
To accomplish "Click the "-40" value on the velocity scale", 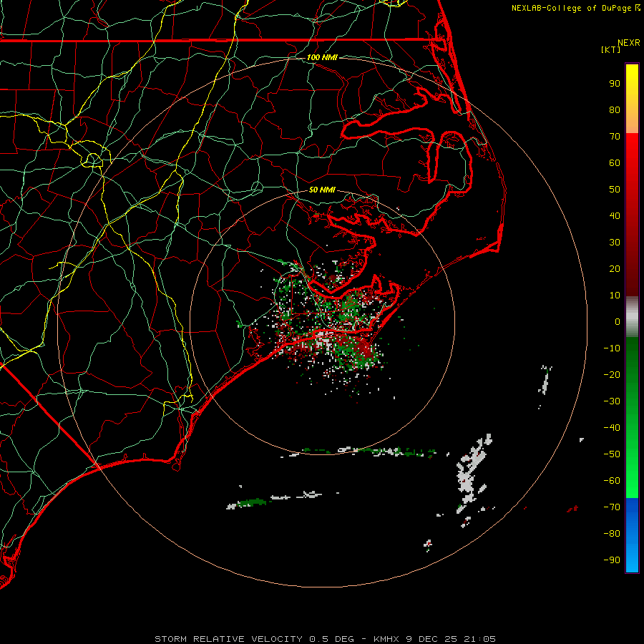I will point(612,428).
